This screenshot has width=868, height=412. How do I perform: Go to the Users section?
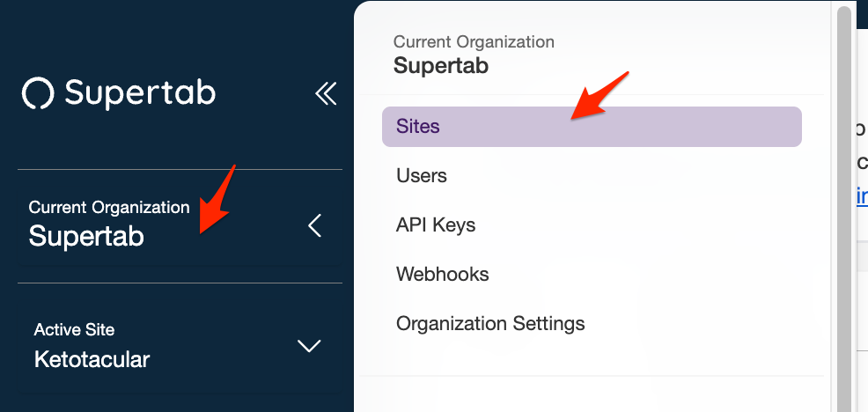(x=422, y=176)
